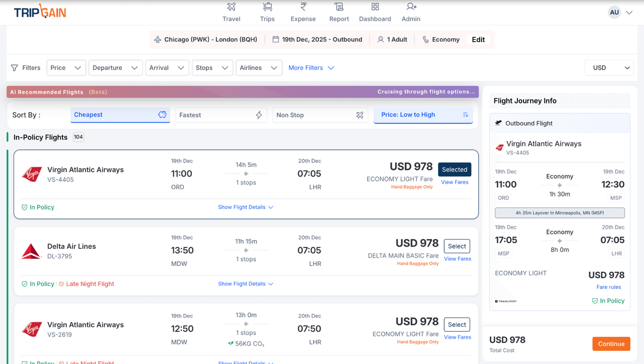Expand More Filters
This screenshot has height=364, width=644.
pyautogui.click(x=311, y=68)
